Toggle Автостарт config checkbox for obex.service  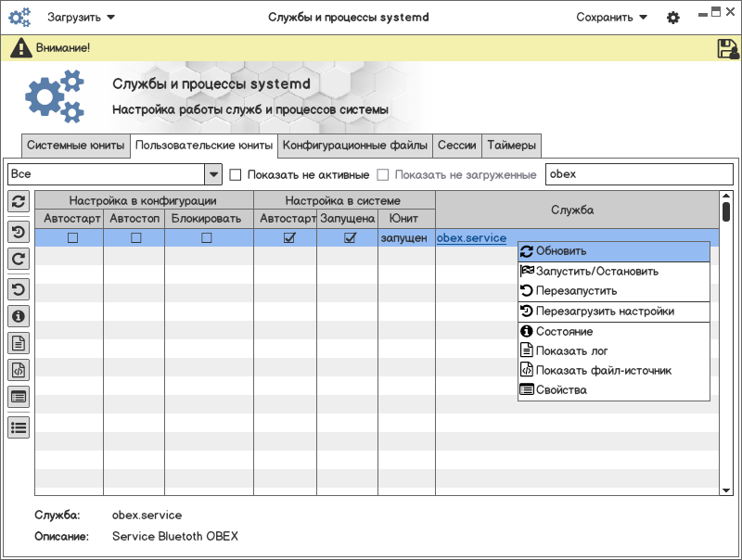point(72,238)
